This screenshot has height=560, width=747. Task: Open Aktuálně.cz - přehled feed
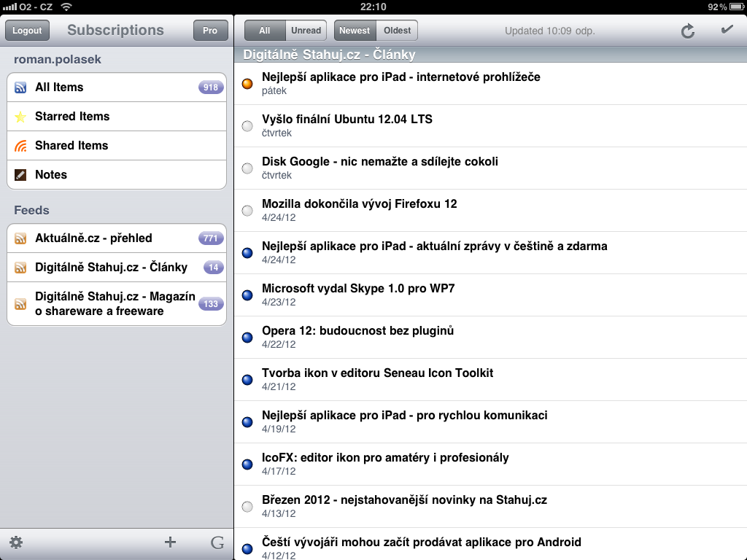(117, 238)
